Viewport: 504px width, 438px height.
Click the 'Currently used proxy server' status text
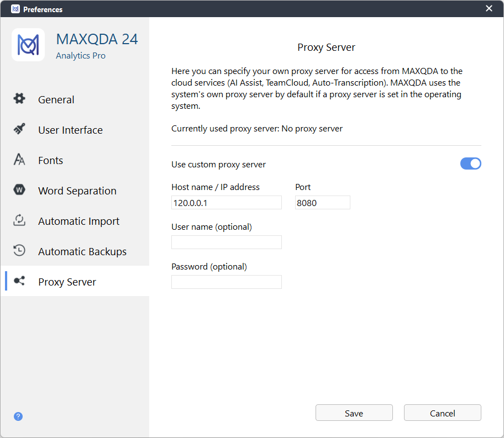pos(257,129)
